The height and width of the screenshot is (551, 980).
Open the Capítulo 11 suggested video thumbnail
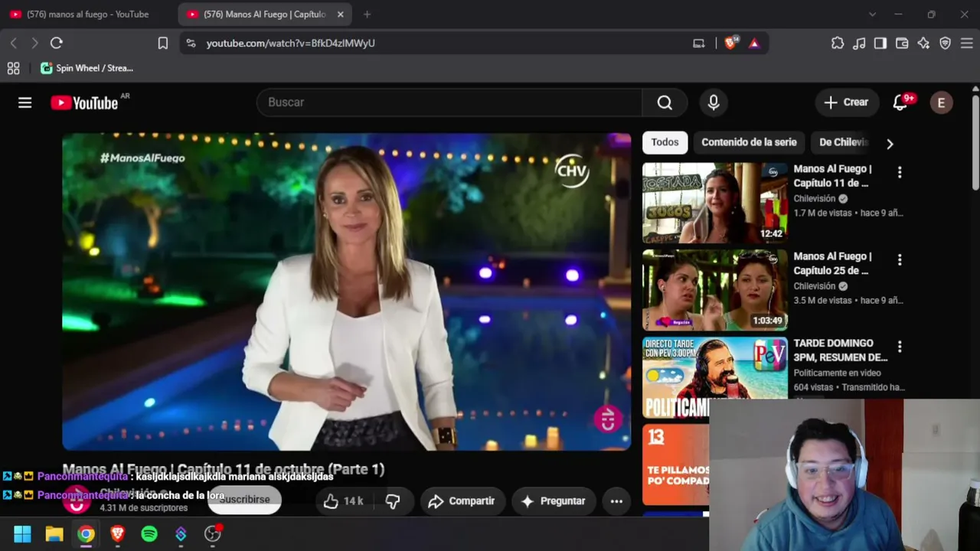point(715,203)
